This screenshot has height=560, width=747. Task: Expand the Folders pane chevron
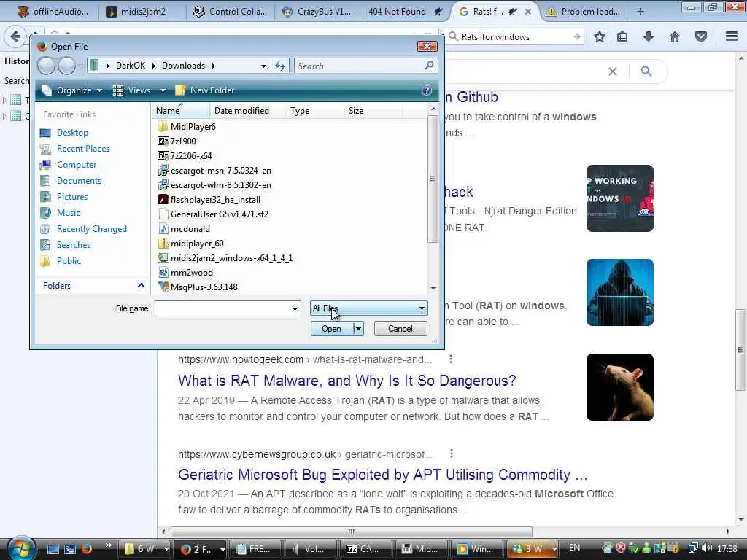pos(141,286)
